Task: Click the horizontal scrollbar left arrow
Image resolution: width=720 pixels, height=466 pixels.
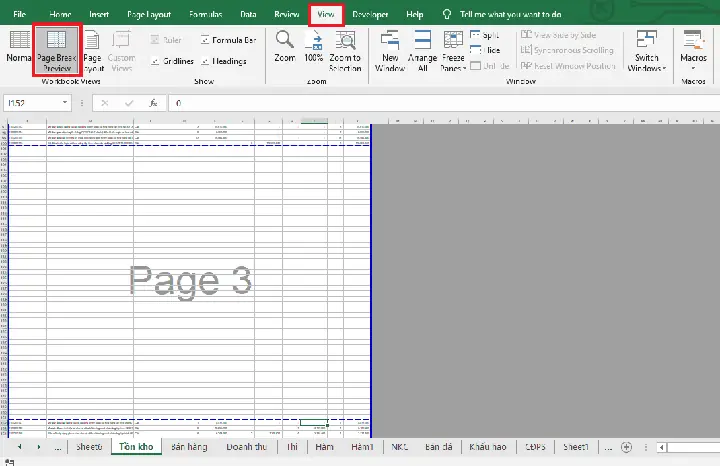Action: tap(662, 447)
